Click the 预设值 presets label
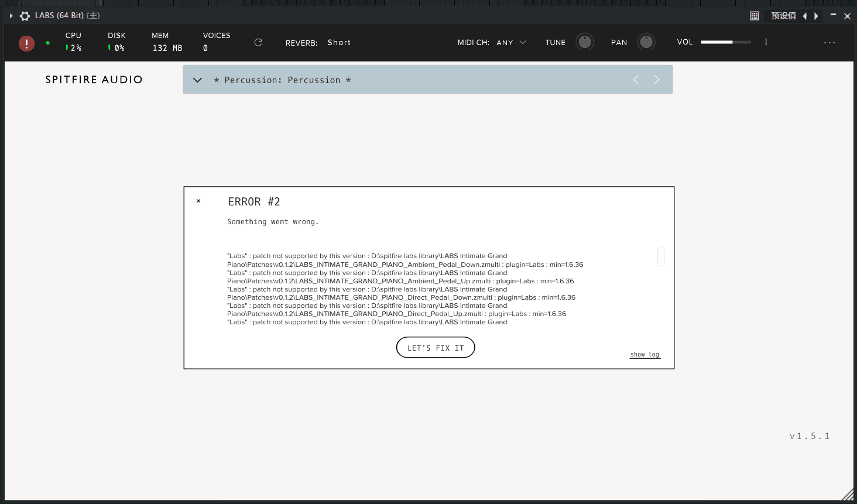 click(x=783, y=16)
